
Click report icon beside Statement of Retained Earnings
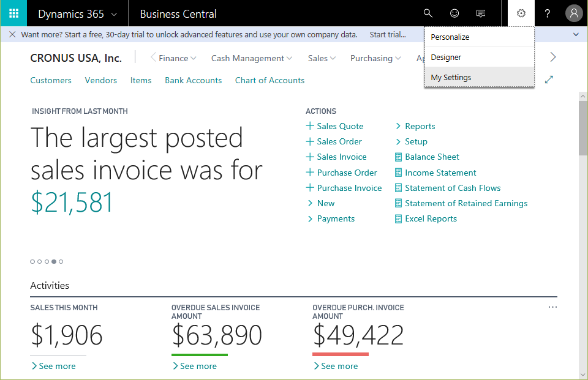click(398, 204)
